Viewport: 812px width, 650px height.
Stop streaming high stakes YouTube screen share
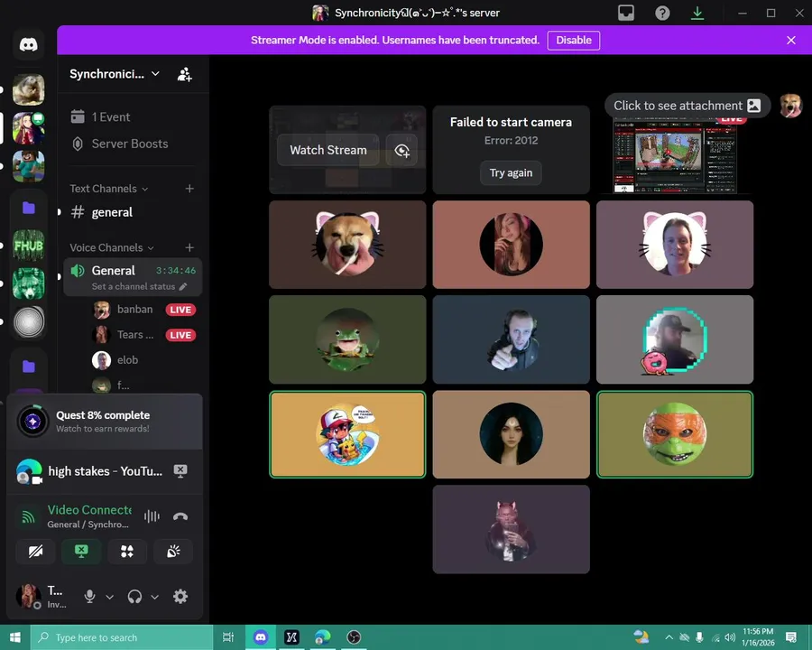[180, 470]
